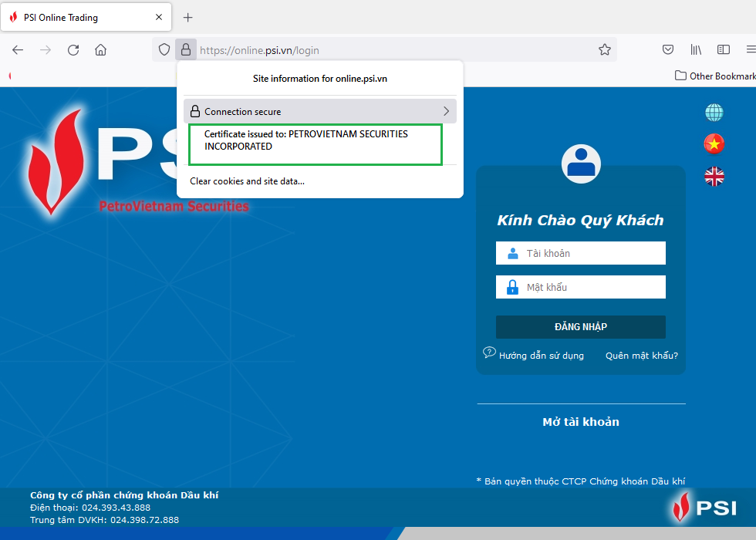Open the tracking protection shield icon
756x540 pixels.
coord(164,49)
